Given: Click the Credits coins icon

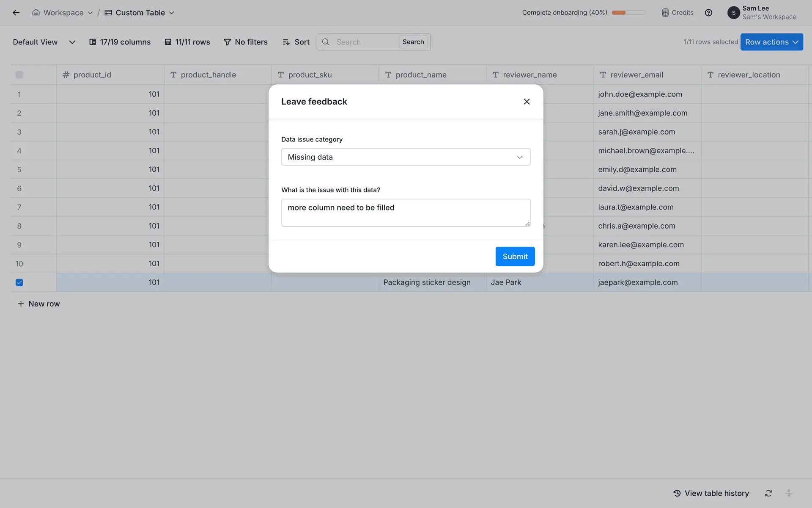Looking at the screenshot, I should (x=665, y=13).
